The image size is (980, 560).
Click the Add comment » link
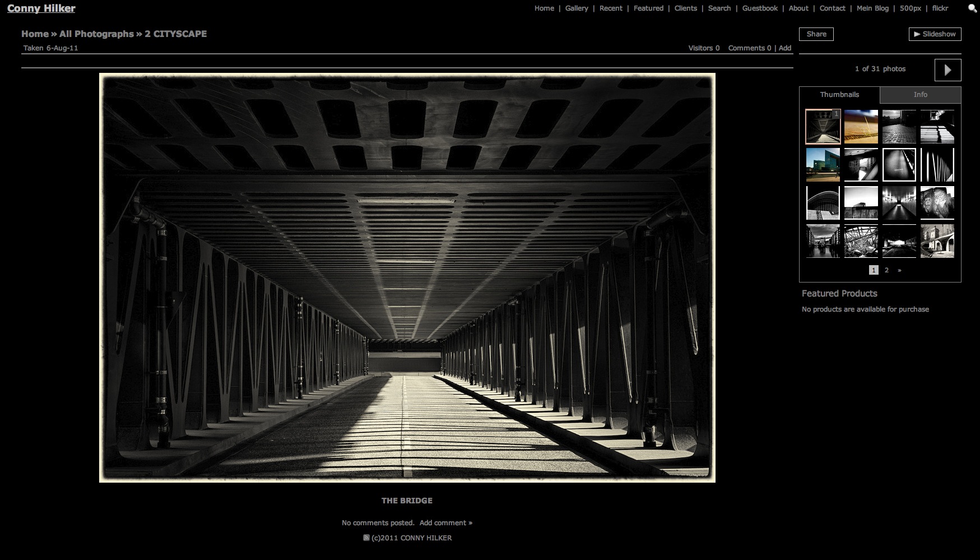[x=445, y=523]
